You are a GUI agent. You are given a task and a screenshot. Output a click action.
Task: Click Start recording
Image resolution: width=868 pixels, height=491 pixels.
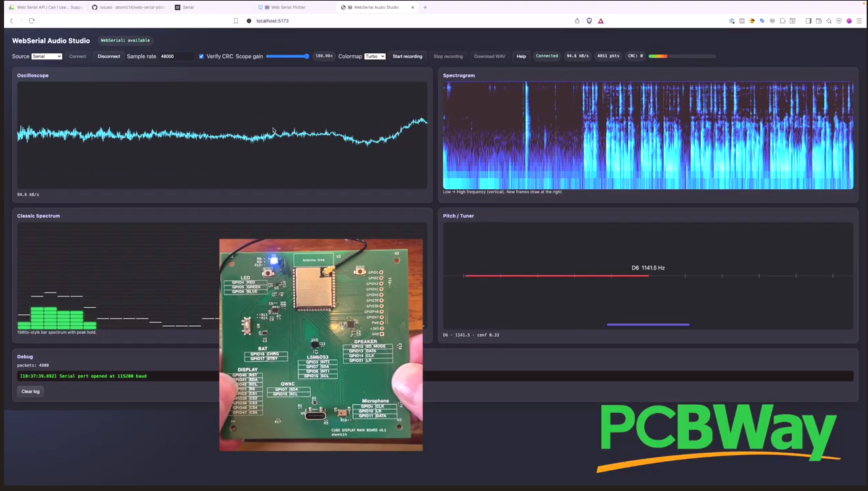click(407, 57)
